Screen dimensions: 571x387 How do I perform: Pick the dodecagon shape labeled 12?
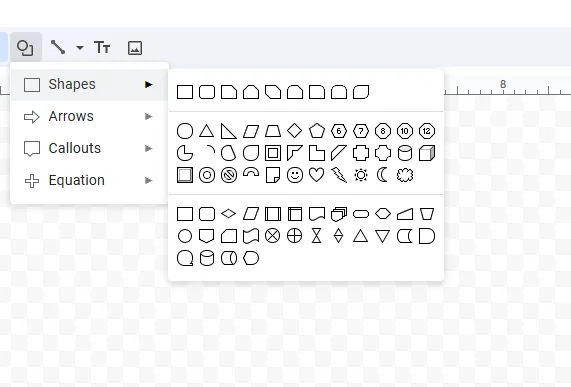tap(427, 131)
